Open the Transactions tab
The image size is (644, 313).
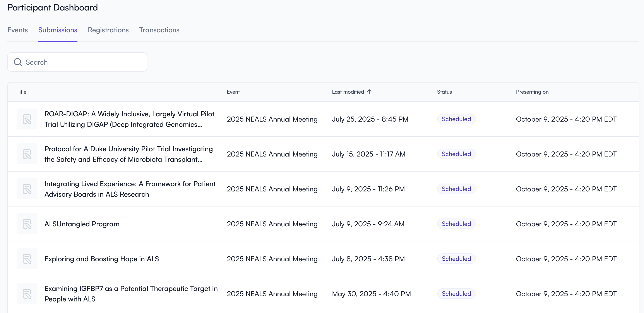[159, 30]
